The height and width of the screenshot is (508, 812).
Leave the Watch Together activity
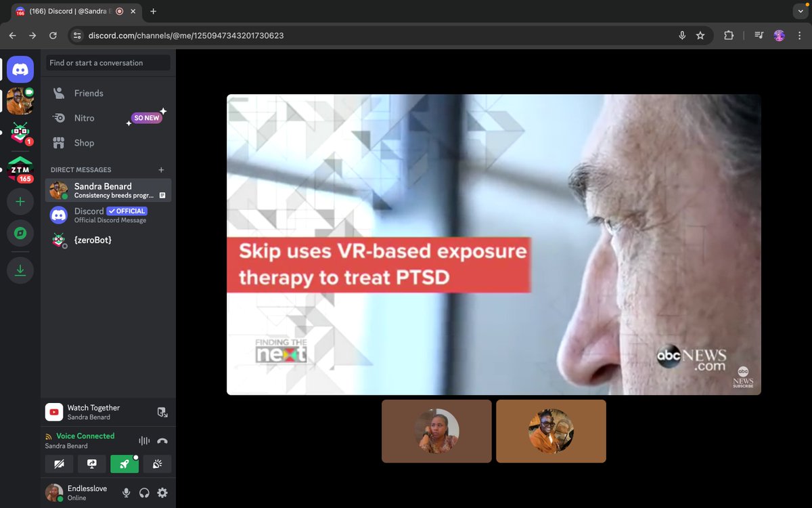pyautogui.click(x=162, y=412)
